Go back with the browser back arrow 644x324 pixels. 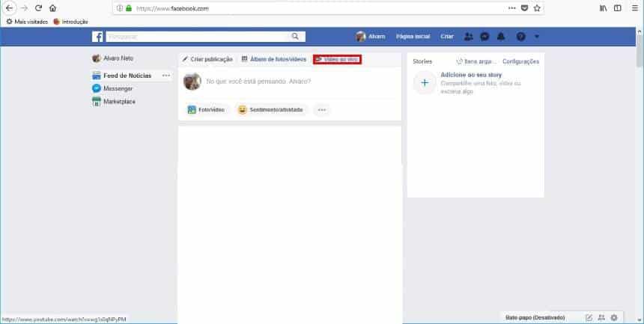tap(9, 8)
